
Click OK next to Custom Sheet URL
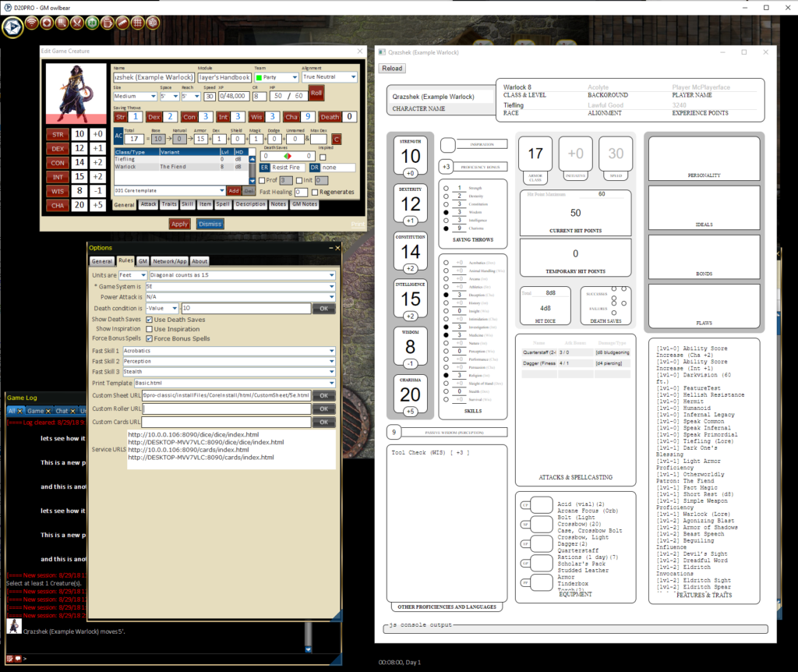tap(323, 395)
